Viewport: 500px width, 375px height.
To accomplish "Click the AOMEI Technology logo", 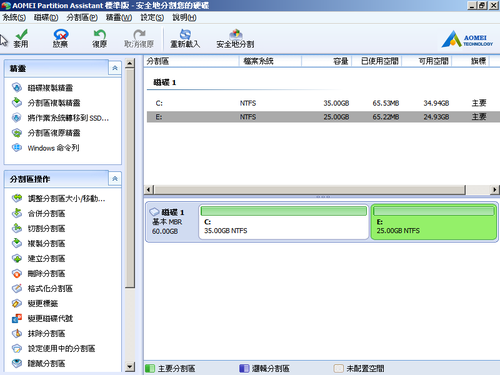I will pos(467,39).
